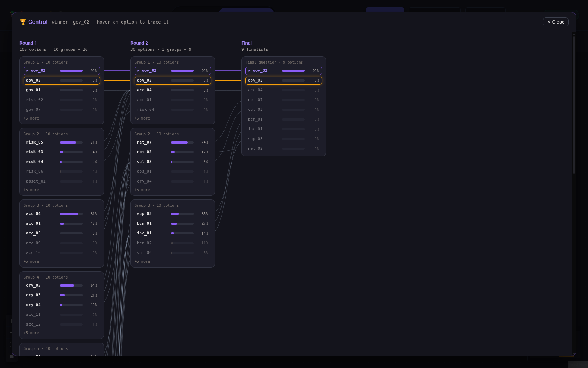Select gov_03 in Round 1 Group 1

coord(62,81)
